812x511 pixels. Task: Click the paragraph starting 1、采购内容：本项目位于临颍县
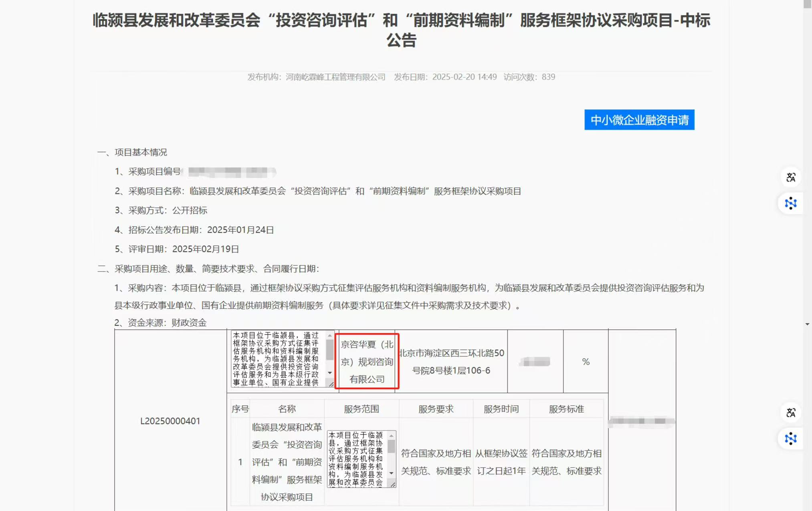[409, 297]
